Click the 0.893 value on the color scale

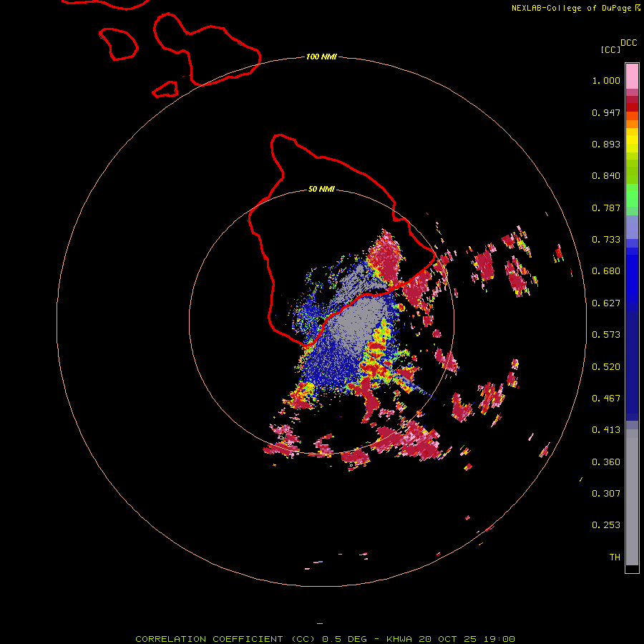[606, 144]
